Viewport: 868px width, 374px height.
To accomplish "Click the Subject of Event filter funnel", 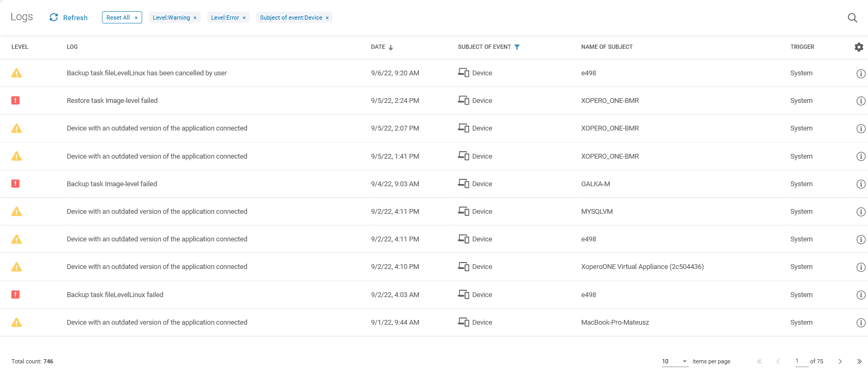I will click(517, 47).
